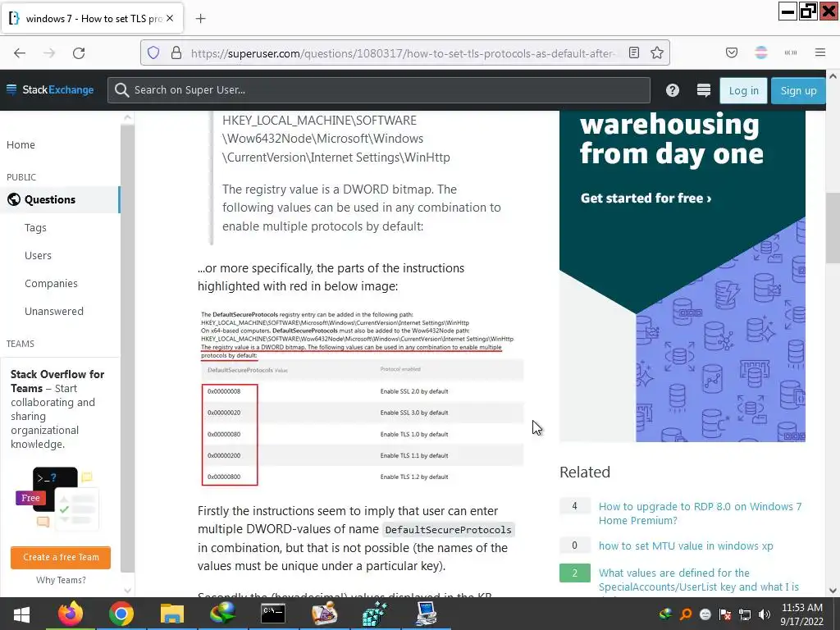Select the 'windows 7 - How to set TLS' tab
This screenshot has height=630, width=840.
pyautogui.click(x=92, y=19)
